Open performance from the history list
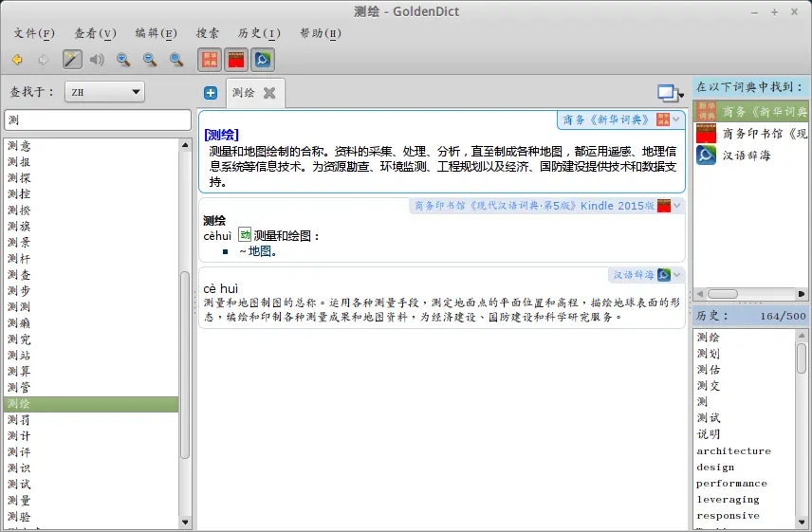The height and width of the screenshot is (532, 812). 744,483
